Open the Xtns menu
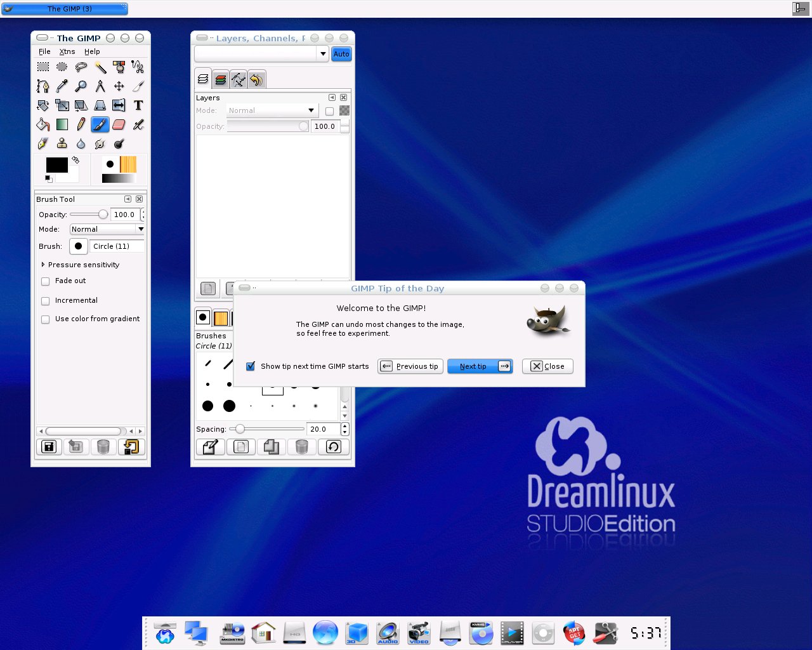 (67, 51)
